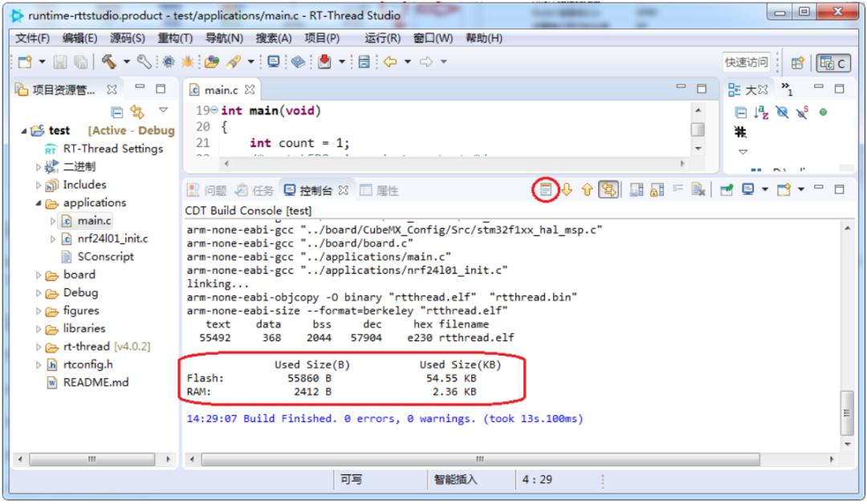
Task: Open the Open Console dropdown arrow
Action: pos(801,189)
